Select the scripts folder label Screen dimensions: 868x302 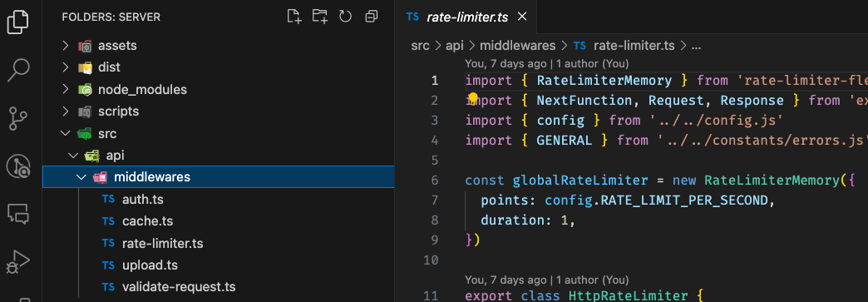click(118, 112)
